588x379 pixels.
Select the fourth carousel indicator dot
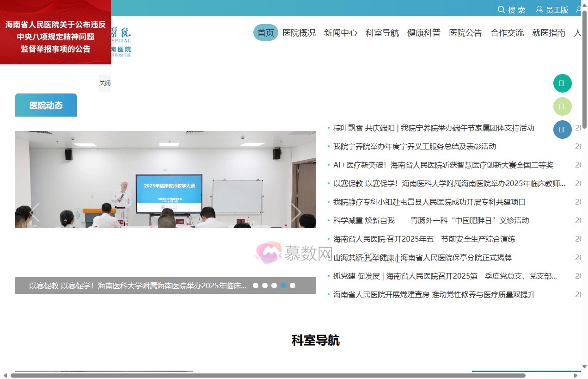(283, 286)
